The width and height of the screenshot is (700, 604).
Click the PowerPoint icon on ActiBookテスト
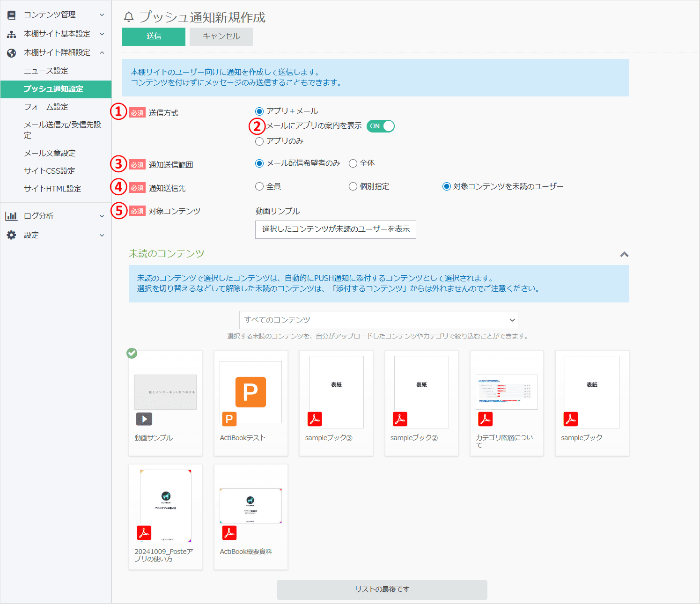click(x=229, y=419)
